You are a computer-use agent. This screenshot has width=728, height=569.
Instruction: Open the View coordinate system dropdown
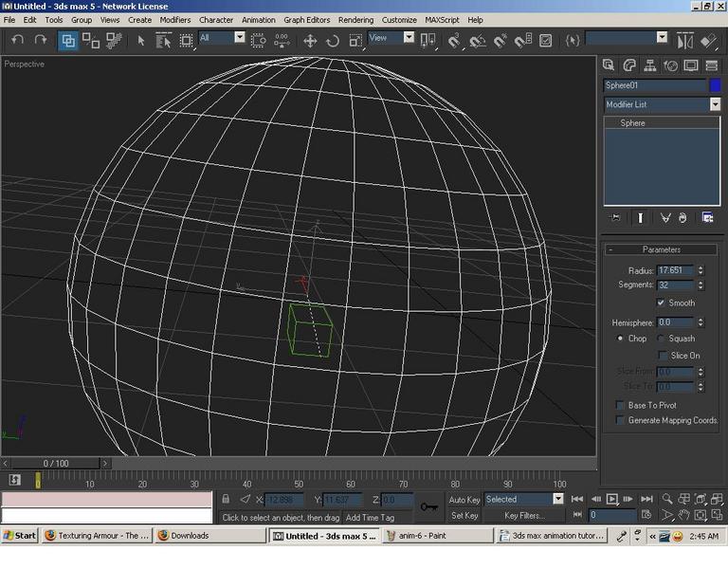[x=391, y=38]
